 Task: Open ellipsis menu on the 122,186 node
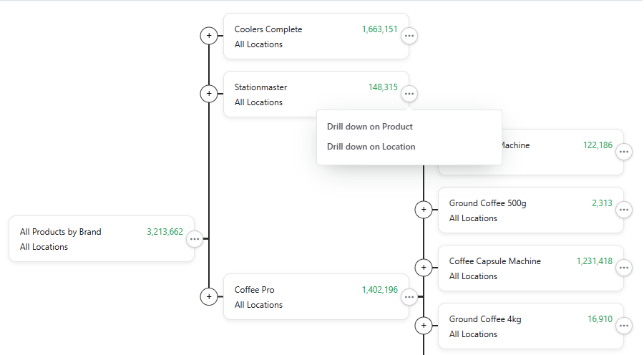point(624,152)
